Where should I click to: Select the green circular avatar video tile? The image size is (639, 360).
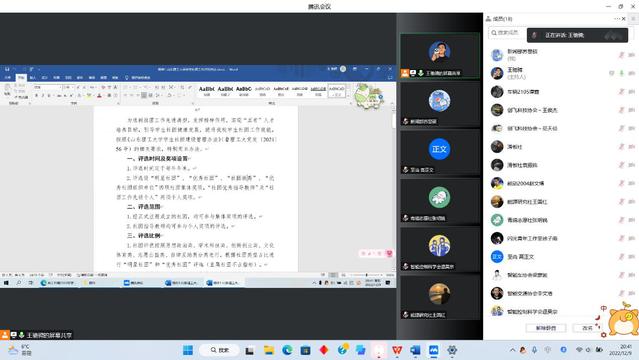pyautogui.click(x=439, y=201)
